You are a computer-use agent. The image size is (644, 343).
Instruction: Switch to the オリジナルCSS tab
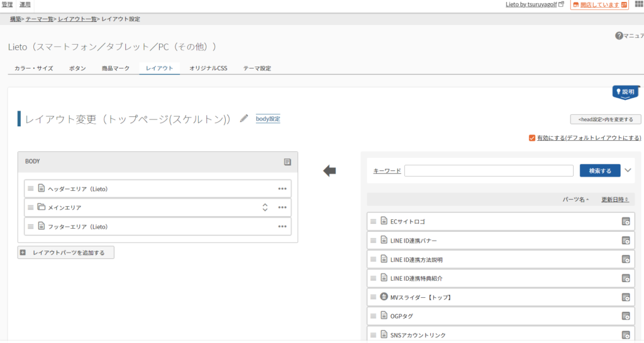coord(208,68)
